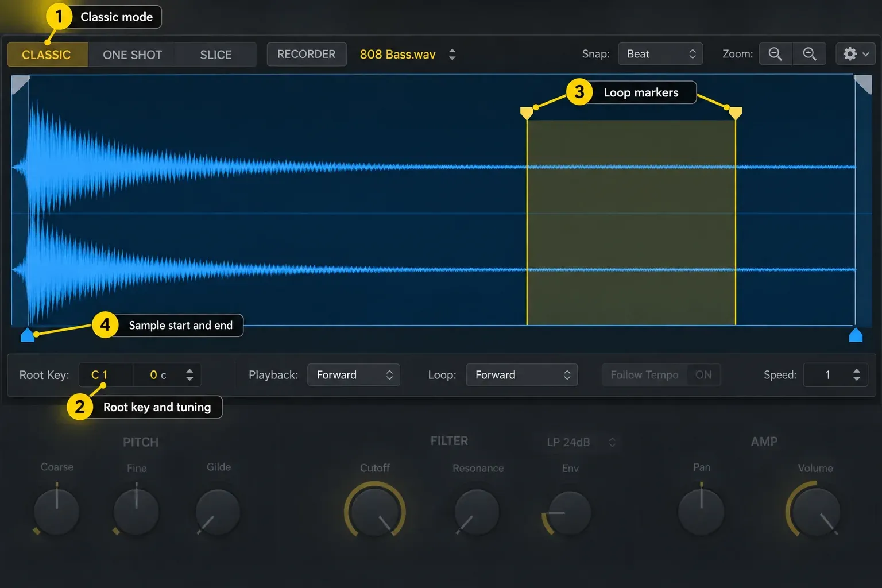Click the filter Env knob
The image size is (882, 588).
568,512
